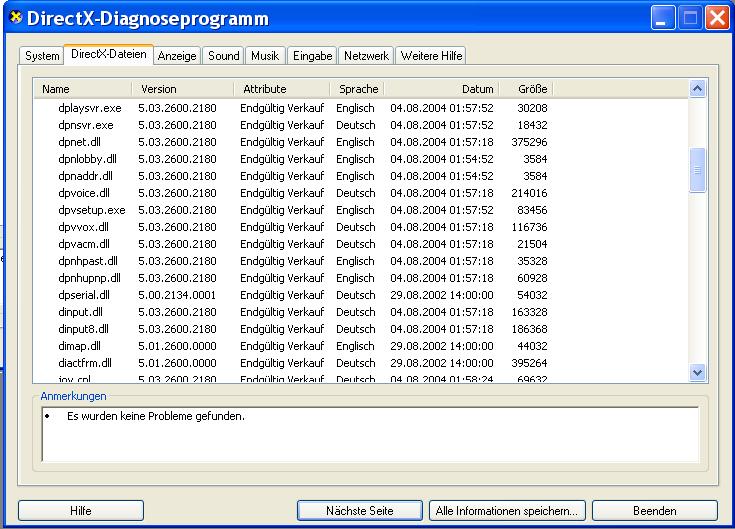Click date 29.08.2002 14:00:00 of dpserial.dll
735x529 pixels.
[442, 295]
